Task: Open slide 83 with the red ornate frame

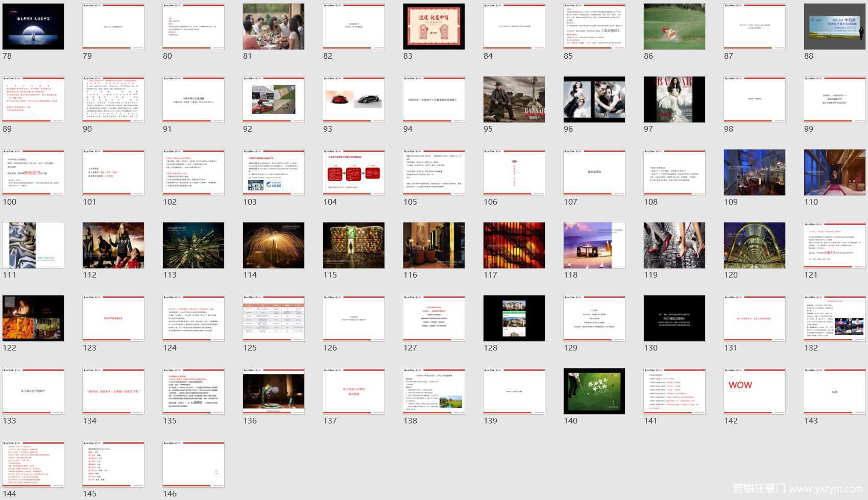Action: coord(434,27)
